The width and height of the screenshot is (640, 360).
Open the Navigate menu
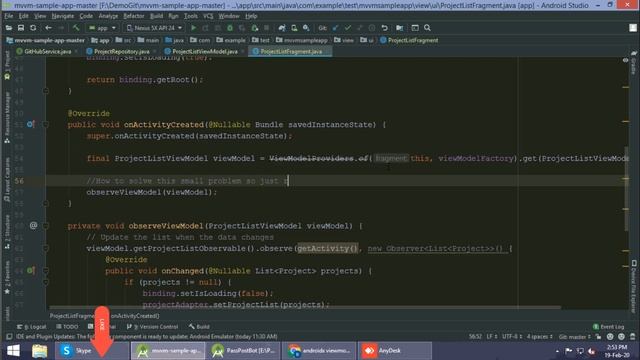tap(62, 16)
